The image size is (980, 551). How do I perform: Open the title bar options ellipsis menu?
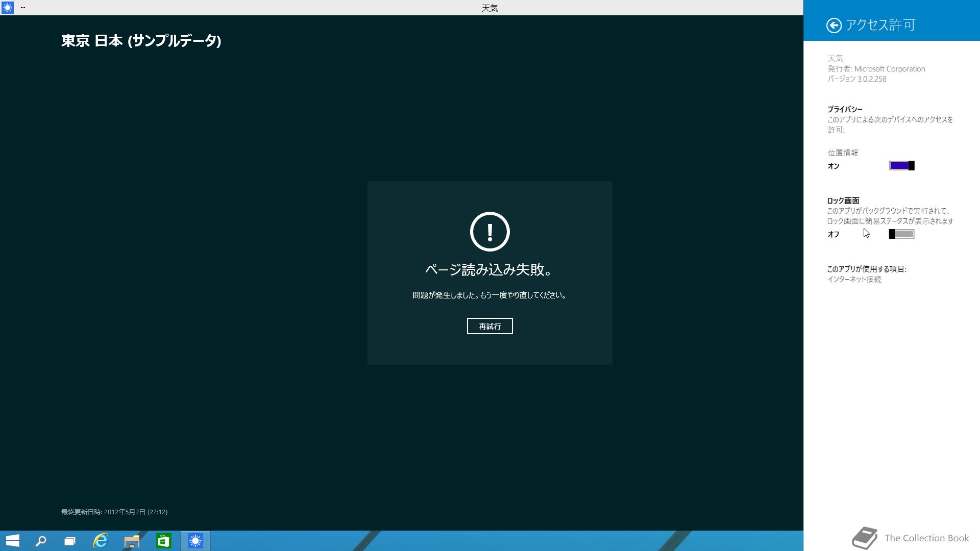coord(23,8)
